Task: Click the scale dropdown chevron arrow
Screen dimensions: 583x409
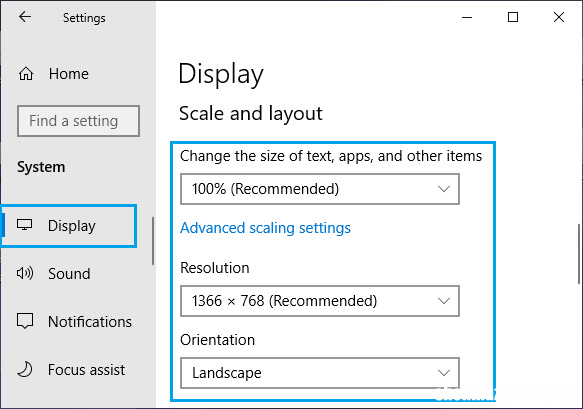Action: [x=444, y=189]
